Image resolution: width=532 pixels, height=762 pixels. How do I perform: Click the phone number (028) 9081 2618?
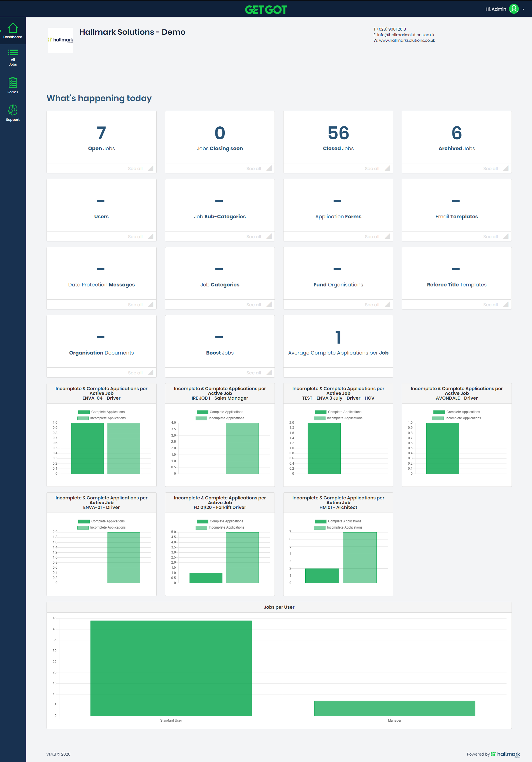click(391, 29)
